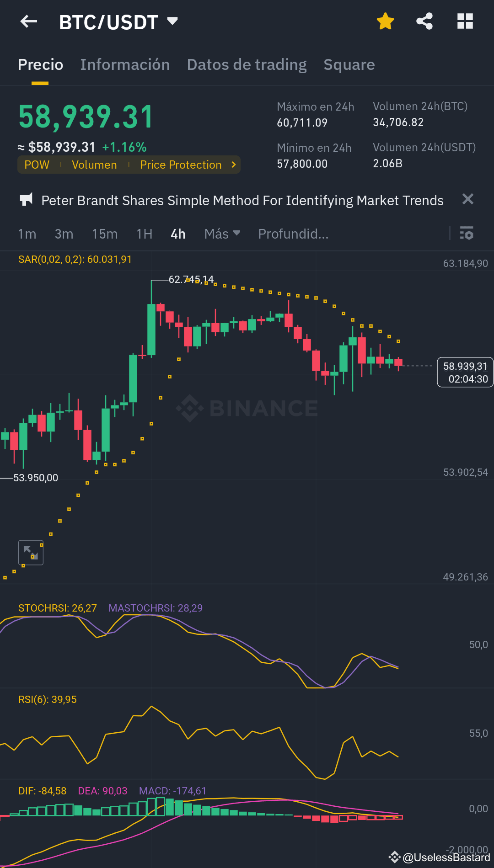Image resolution: width=494 pixels, height=868 pixels.
Task: Tap the Máximo en 24h value 60,711.09
Action: tap(302, 122)
